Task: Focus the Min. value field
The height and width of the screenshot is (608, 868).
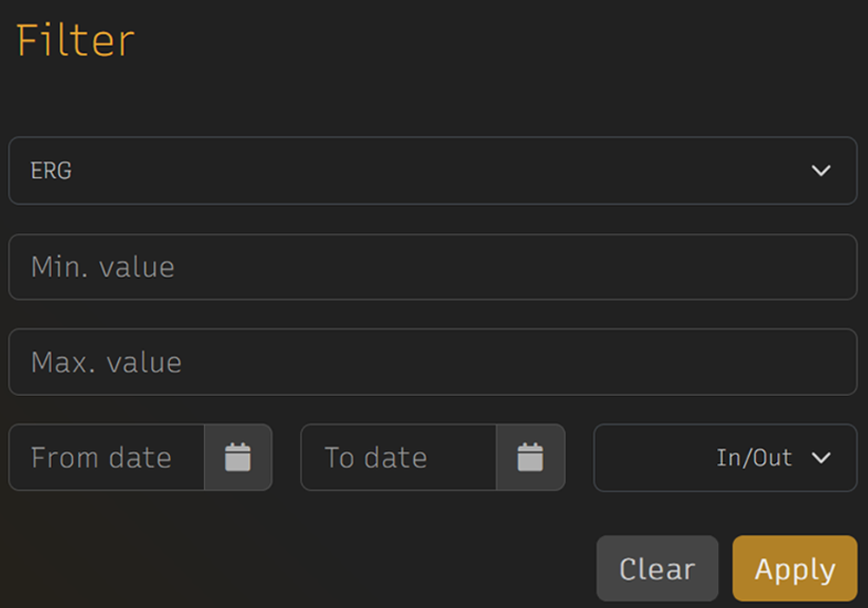Action: (432, 267)
